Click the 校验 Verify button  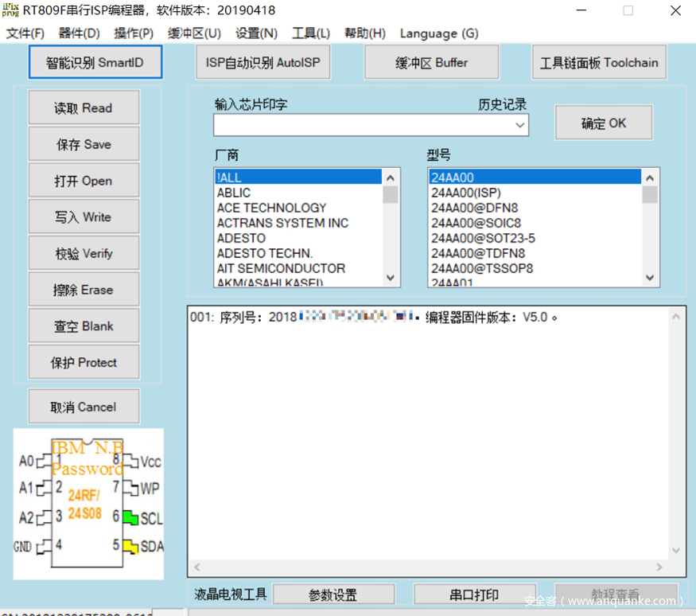(84, 253)
